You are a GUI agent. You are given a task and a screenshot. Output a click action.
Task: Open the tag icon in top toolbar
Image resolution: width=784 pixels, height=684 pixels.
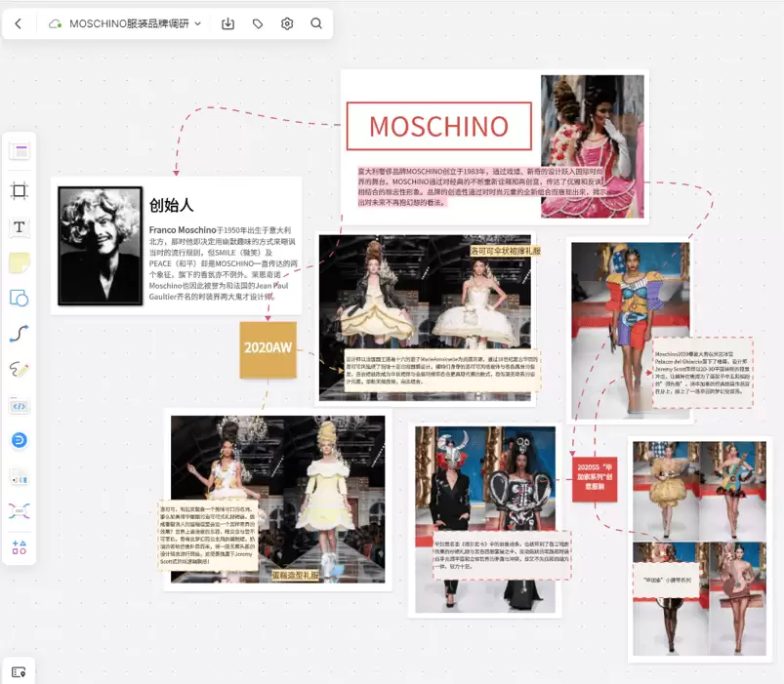[x=258, y=23]
